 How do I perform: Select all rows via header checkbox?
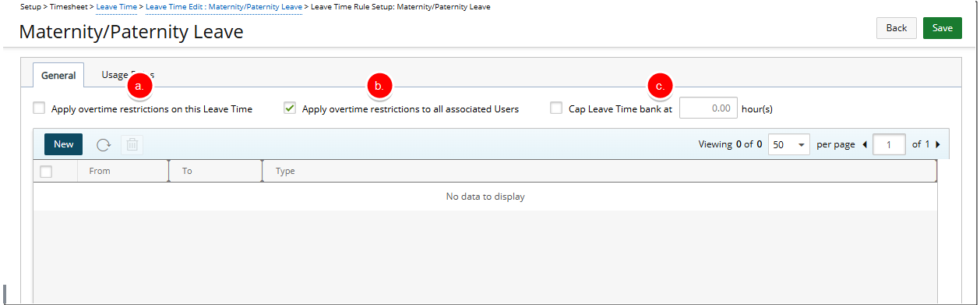[x=46, y=171]
